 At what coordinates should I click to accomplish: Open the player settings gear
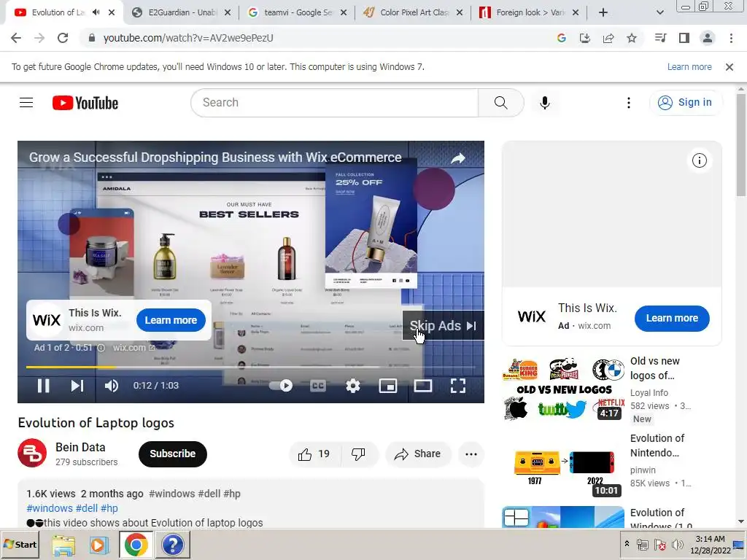click(x=352, y=386)
